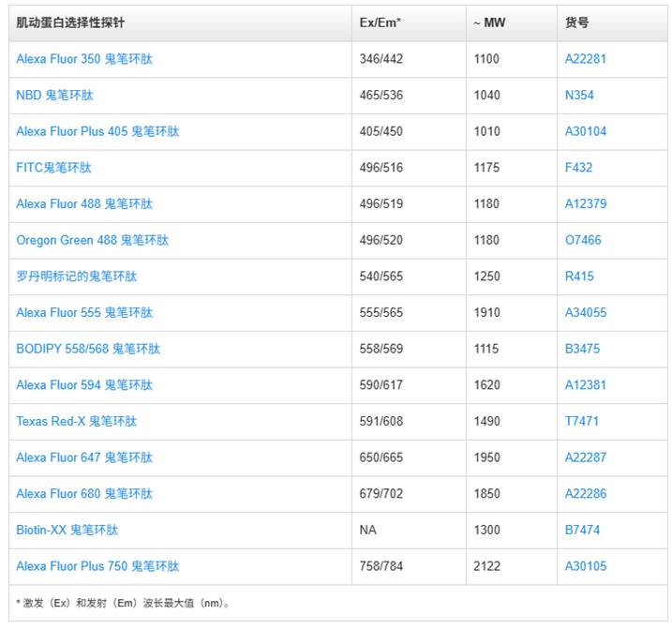This screenshot has width=672, height=629.
Task: Open NBD 鬼笔环肽 product link
Action: tap(55, 95)
